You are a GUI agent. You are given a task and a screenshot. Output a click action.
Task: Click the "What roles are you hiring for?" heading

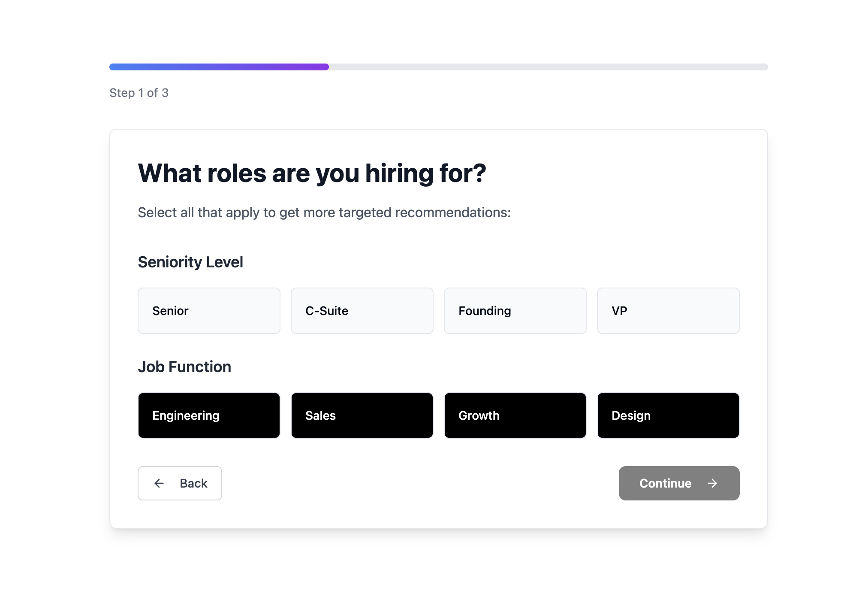(312, 173)
